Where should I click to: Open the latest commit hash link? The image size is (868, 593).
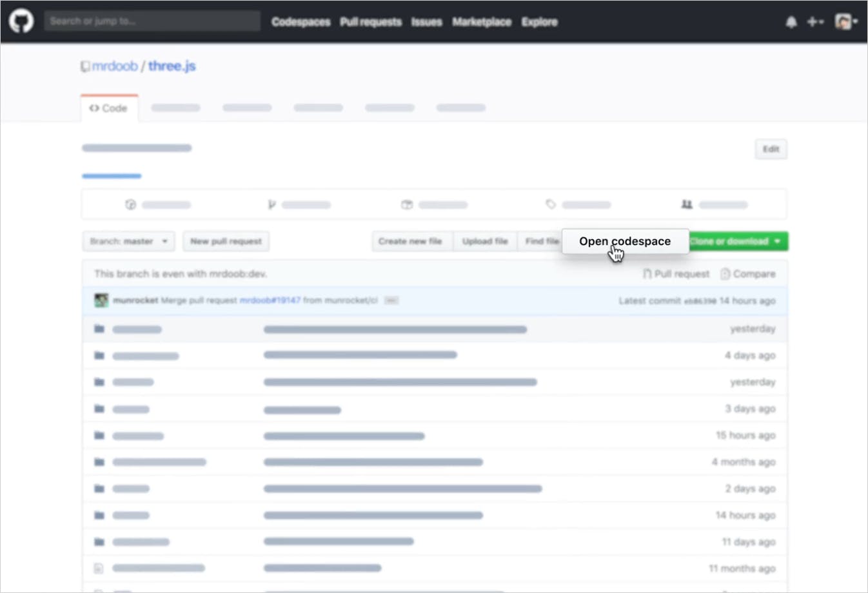click(700, 301)
